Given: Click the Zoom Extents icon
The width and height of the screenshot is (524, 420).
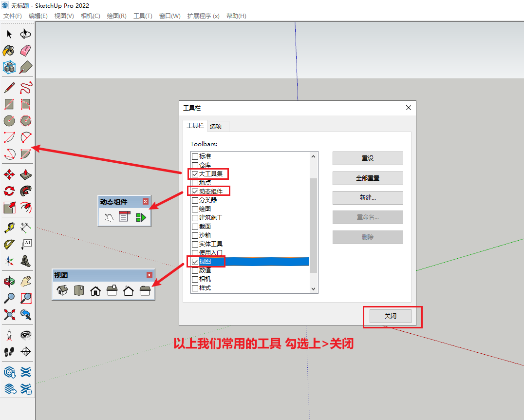Looking at the screenshot, I should point(9,314).
